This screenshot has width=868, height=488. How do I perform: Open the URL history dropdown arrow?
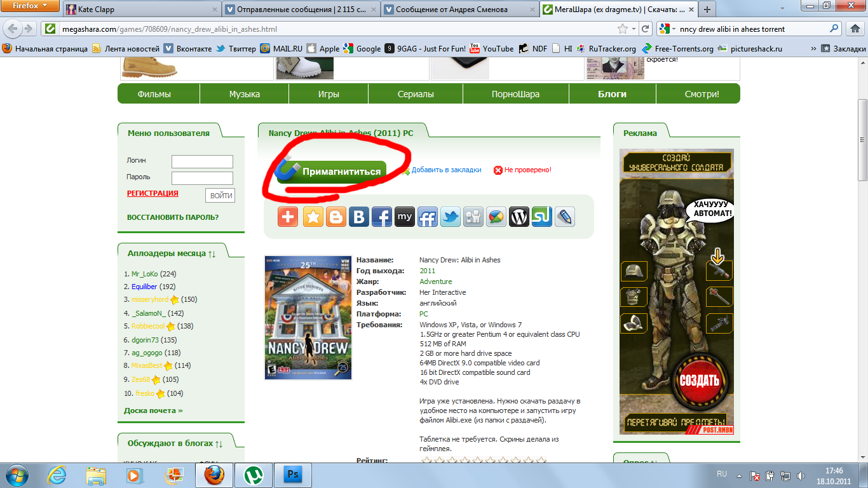click(634, 29)
